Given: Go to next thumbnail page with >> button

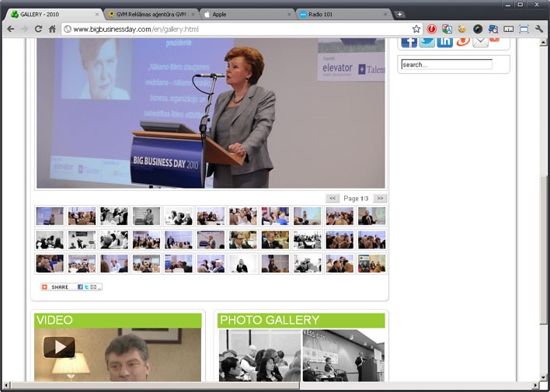Looking at the screenshot, I should click(x=380, y=199).
